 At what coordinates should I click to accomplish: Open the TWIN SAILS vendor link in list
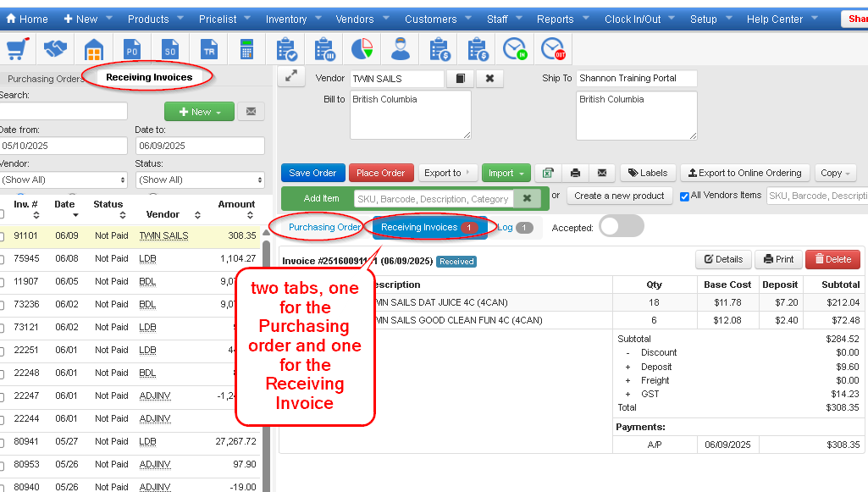[163, 235]
